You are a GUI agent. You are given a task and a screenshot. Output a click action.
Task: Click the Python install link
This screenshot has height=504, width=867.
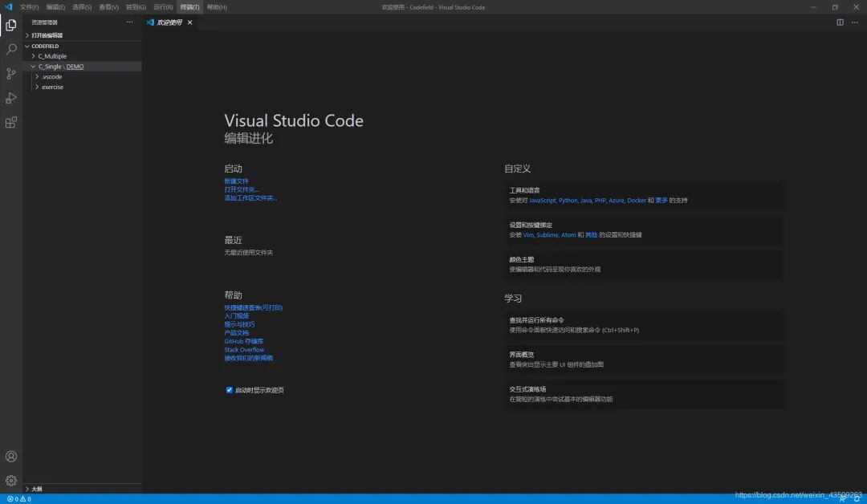tap(568, 201)
